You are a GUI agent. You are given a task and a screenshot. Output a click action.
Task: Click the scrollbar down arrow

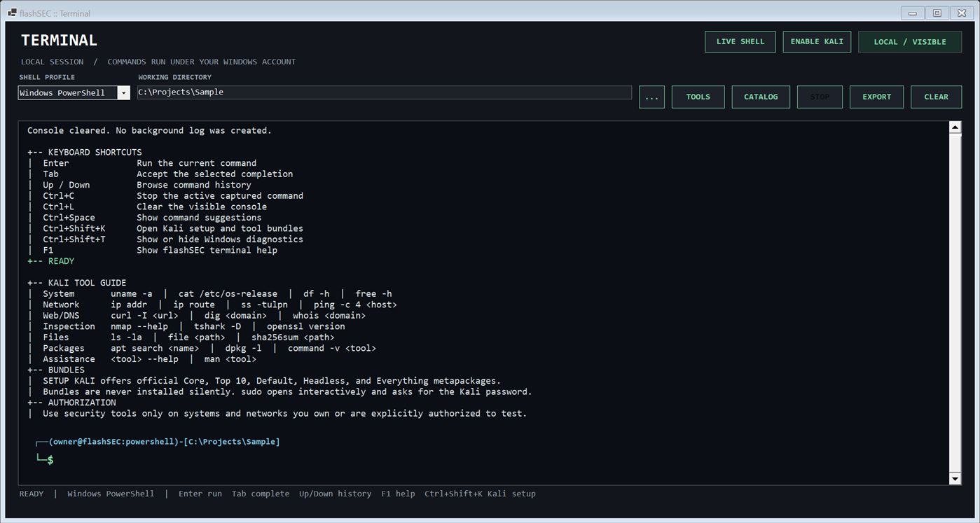[955, 479]
